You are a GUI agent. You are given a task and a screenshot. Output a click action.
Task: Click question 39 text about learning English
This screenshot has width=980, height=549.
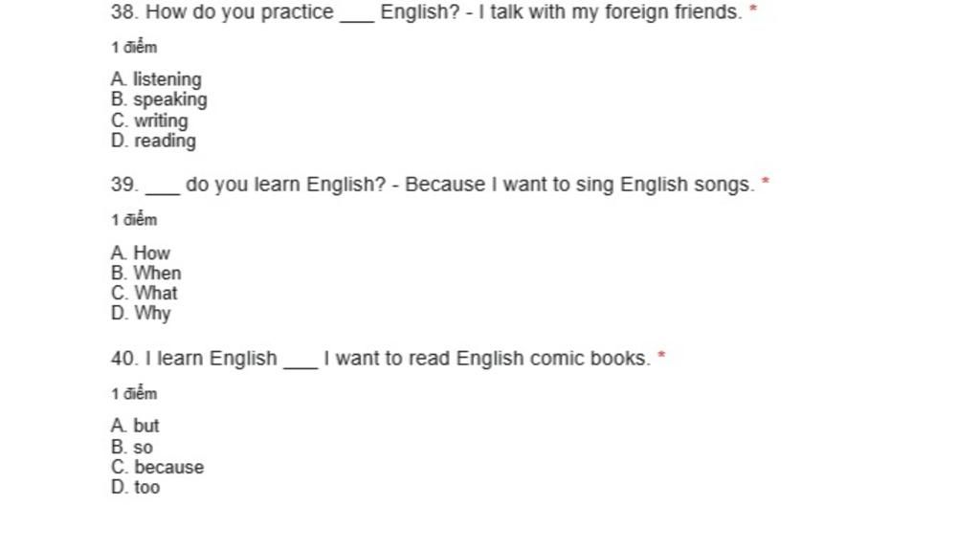coord(433,185)
